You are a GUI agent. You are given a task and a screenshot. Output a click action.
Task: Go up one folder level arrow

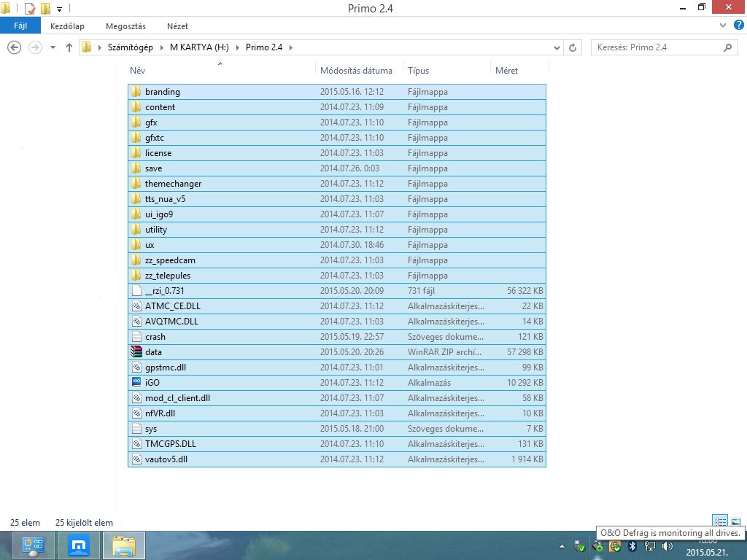tap(69, 47)
